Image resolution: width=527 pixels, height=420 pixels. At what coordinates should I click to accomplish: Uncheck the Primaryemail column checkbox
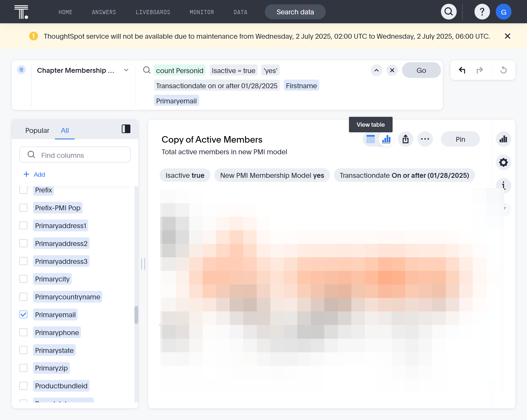pyautogui.click(x=24, y=314)
